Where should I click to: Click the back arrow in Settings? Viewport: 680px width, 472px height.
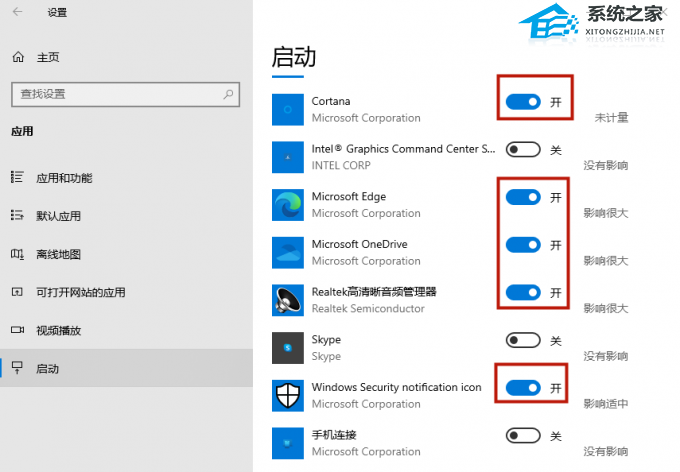(19, 13)
